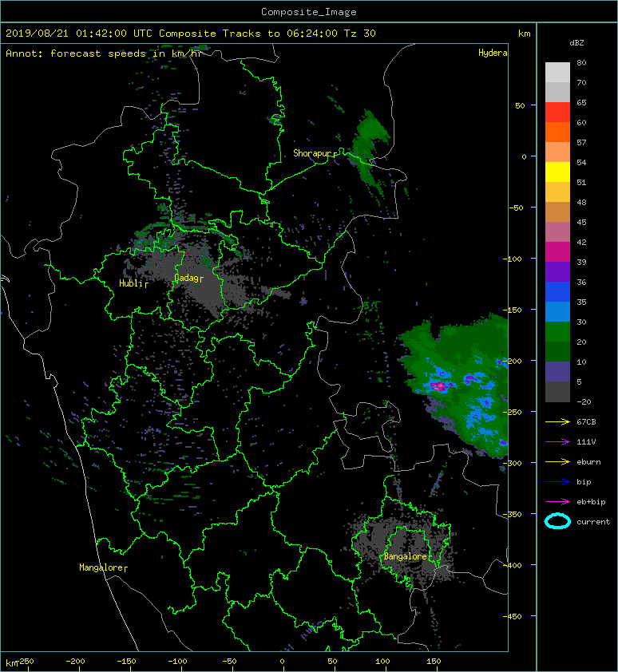Screen dimensions: 618x672
Task: Click the dBZ legend heading
Action: [x=576, y=43]
